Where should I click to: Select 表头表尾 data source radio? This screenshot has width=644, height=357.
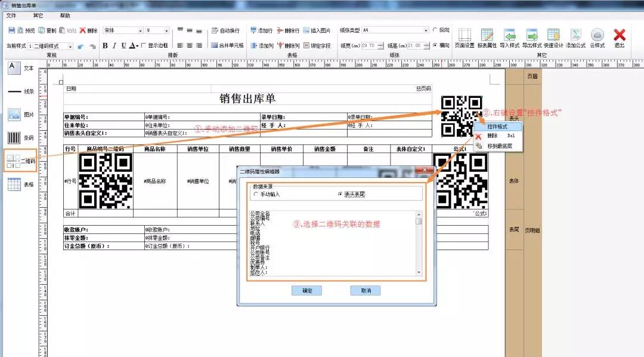pyautogui.click(x=340, y=194)
